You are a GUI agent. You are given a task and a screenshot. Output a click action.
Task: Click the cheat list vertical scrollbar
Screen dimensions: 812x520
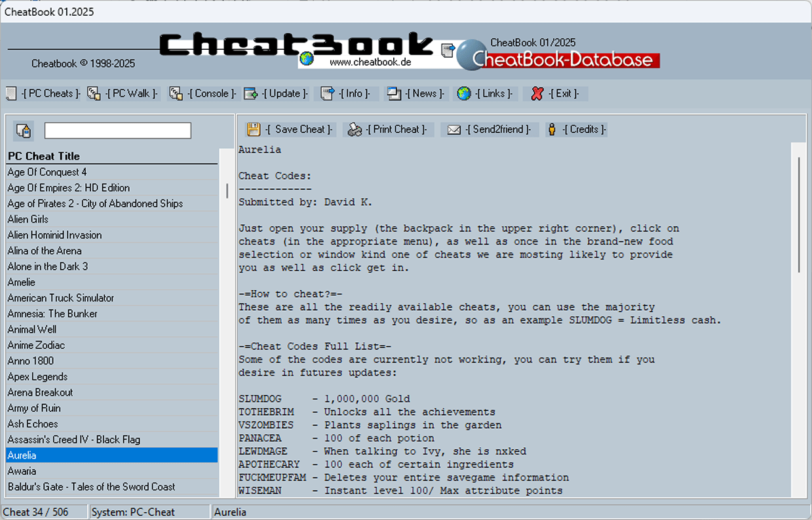click(227, 321)
